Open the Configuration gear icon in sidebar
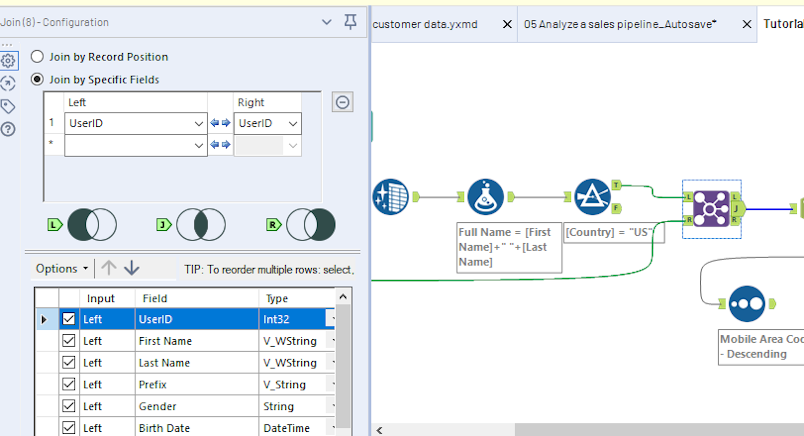Image resolution: width=804 pixels, height=436 pixels. (x=8, y=61)
